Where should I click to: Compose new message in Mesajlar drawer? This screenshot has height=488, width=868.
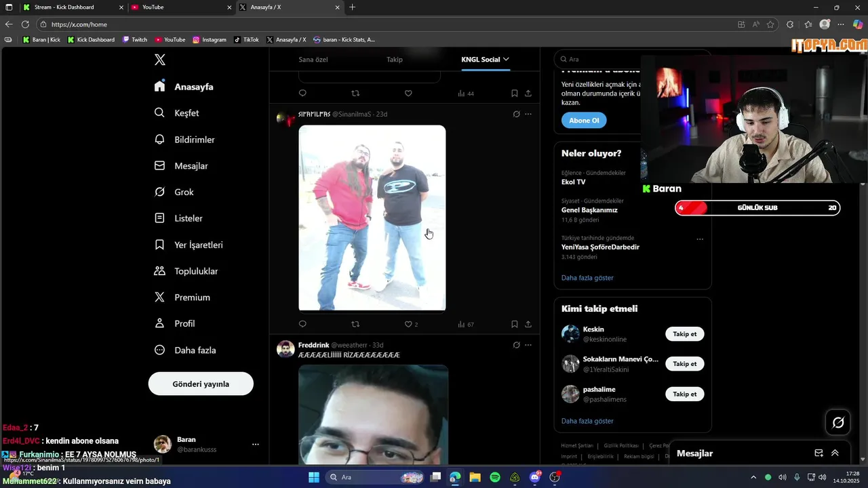(x=818, y=453)
